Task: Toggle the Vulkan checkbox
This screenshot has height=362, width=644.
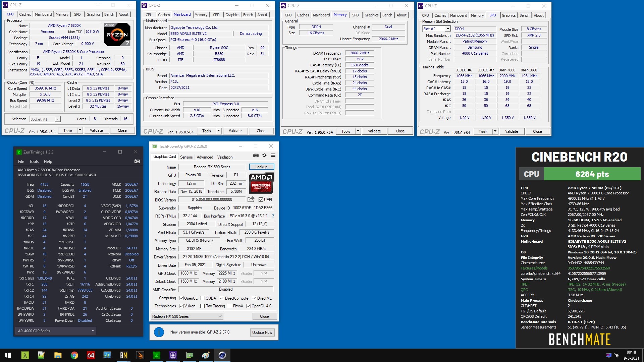Action: [181, 306]
